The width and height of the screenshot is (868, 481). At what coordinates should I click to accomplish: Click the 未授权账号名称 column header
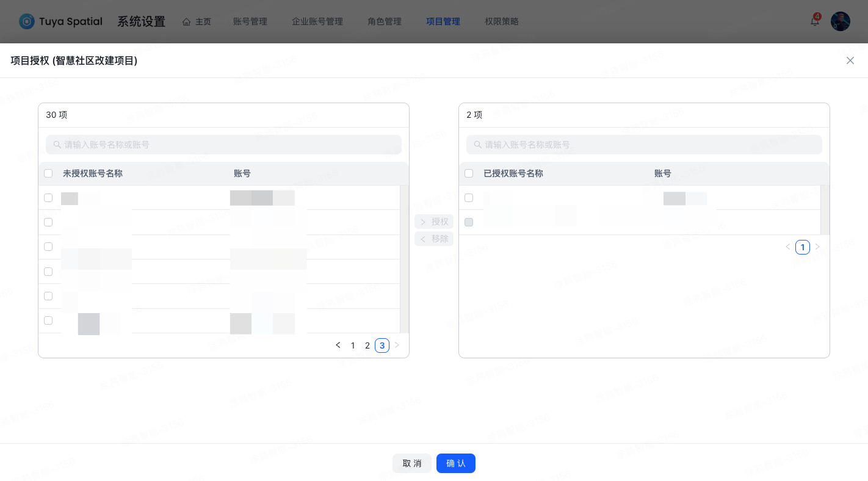click(93, 173)
